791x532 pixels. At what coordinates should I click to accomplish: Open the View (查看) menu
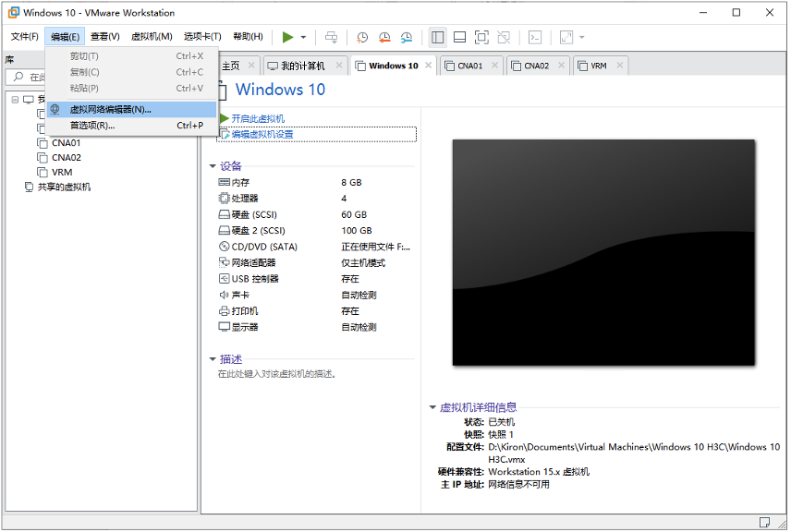tap(105, 36)
